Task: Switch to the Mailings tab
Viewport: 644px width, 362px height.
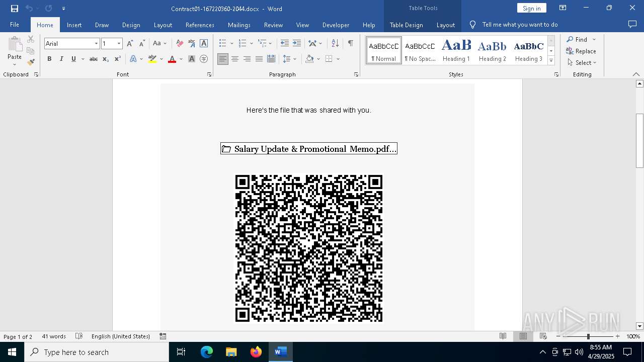Action: pos(239,25)
